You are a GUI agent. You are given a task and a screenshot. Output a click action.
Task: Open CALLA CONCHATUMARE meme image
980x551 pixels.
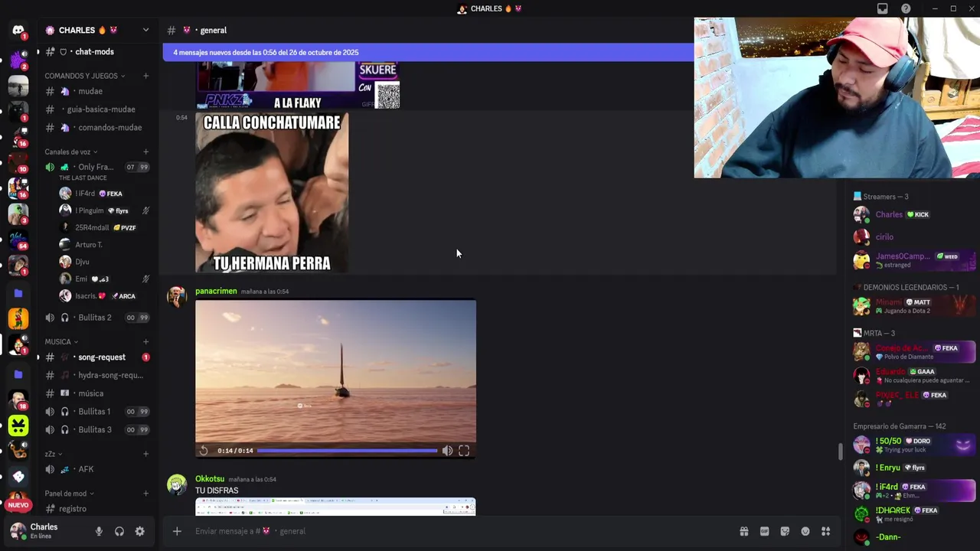click(x=272, y=193)
